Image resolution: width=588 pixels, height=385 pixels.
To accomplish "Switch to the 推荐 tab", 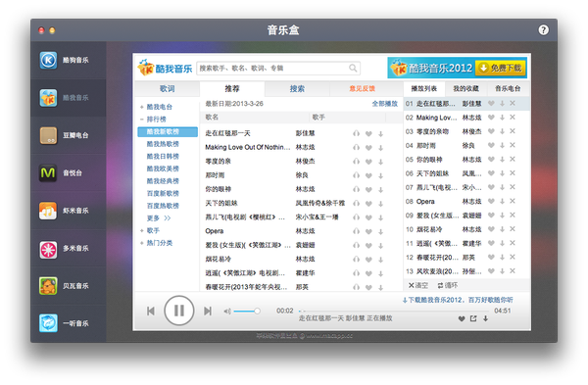I will (232, 89).
